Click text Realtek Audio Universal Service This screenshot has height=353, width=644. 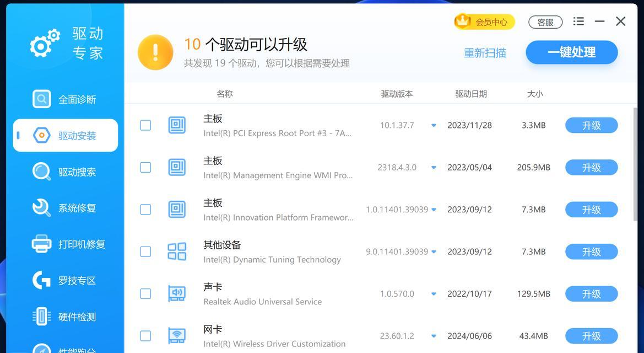pos(263,302)
